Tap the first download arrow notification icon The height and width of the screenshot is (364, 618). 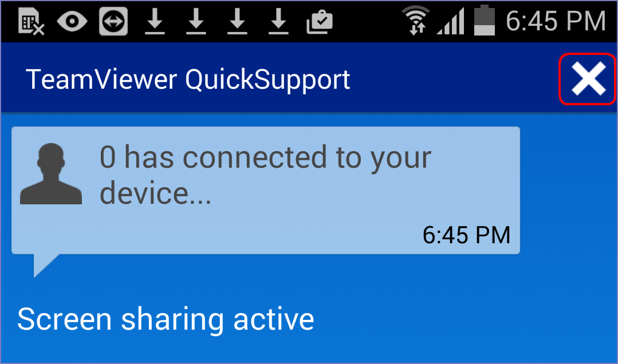[x=155, y=21]
